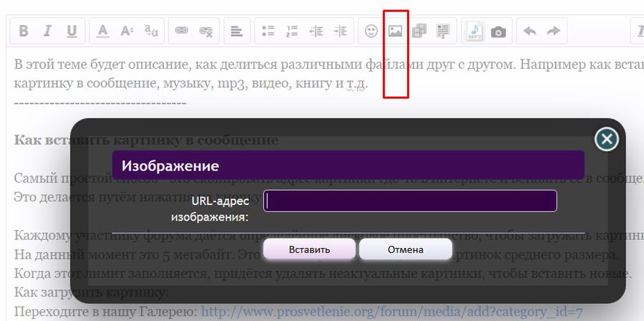Toggle italic text formatting

pyautogui.click(x=47, y=32)
